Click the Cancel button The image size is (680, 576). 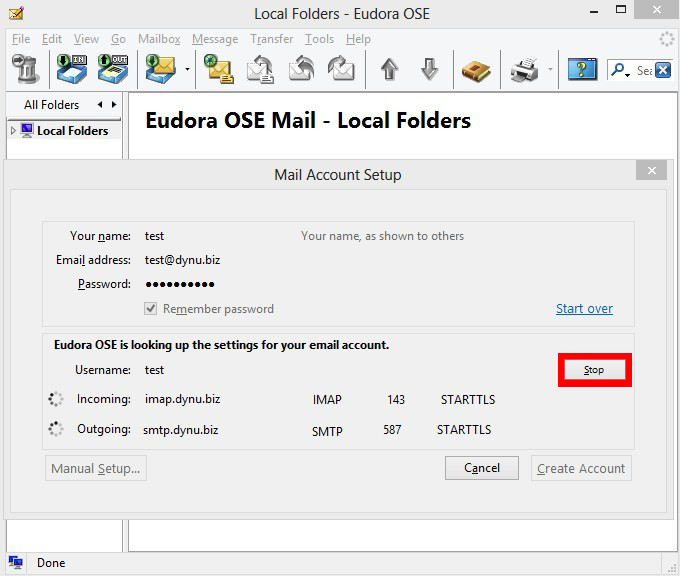coord(482,468)
